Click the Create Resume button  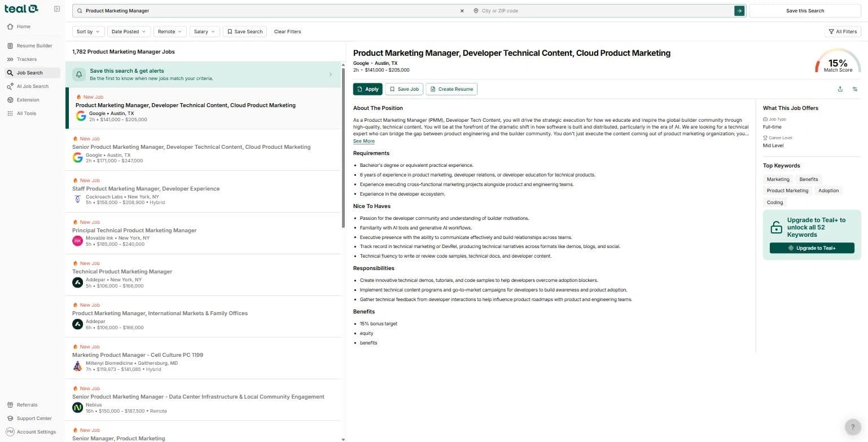(x=451, y=89)
